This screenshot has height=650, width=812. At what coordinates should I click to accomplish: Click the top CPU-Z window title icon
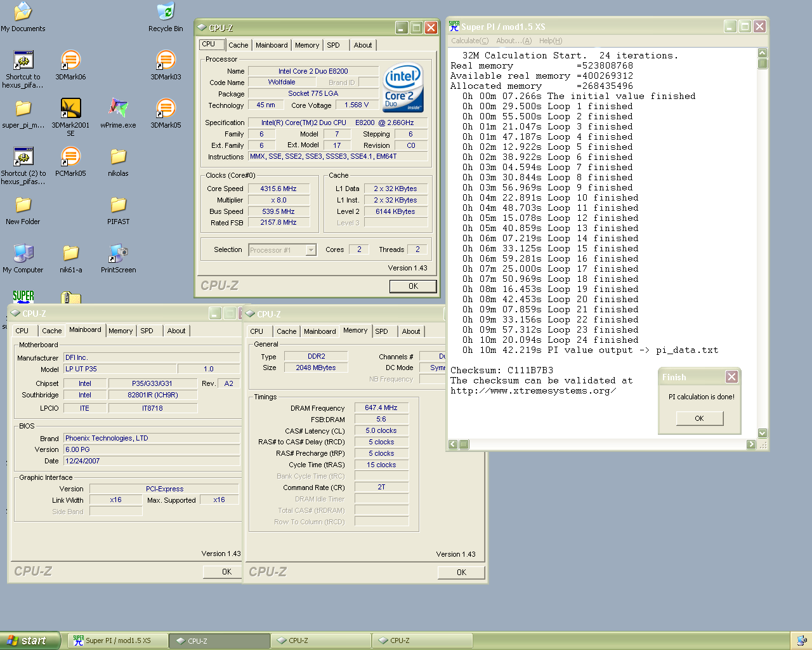(x=202, y=27)
